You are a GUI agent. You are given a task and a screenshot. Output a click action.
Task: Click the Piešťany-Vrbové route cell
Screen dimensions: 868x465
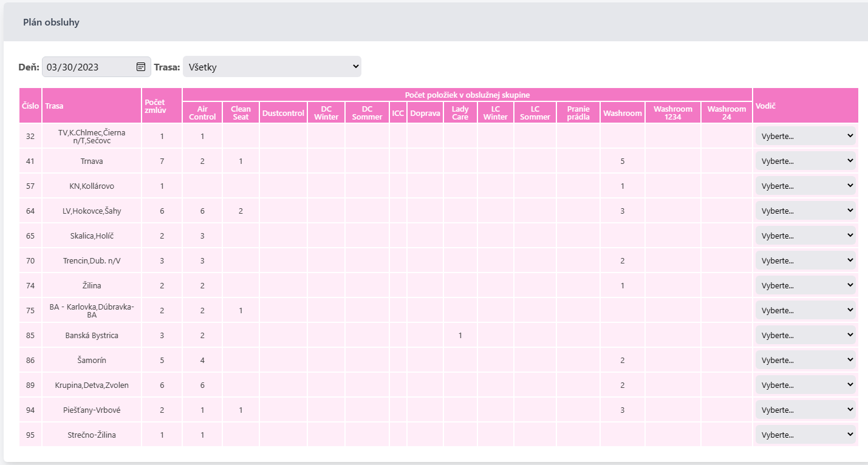(x=92, y=410)
